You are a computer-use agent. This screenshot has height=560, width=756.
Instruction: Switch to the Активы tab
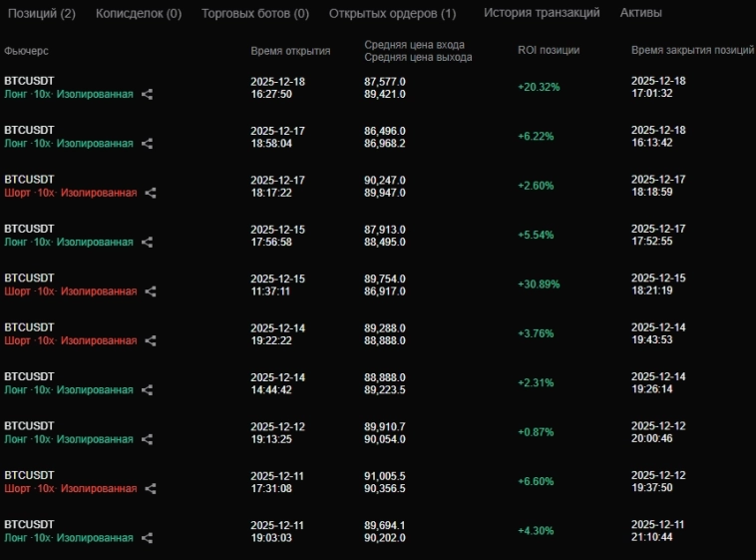[x=640, y=13]
